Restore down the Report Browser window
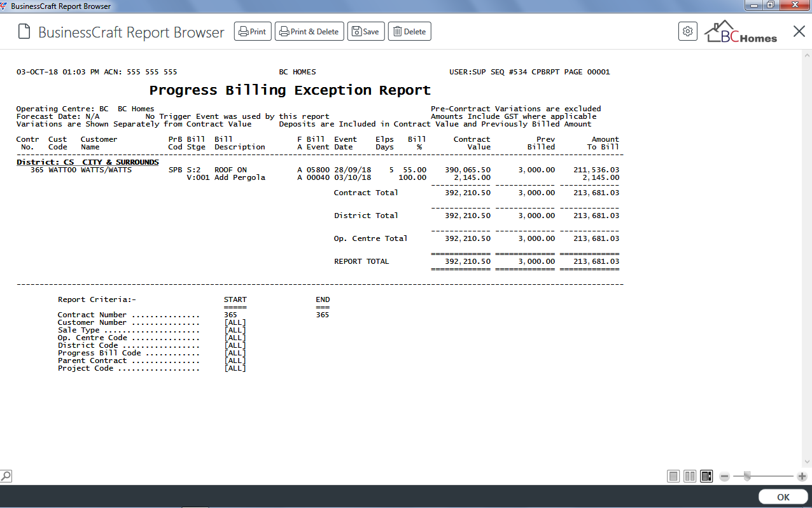 [x=771, y=5]
